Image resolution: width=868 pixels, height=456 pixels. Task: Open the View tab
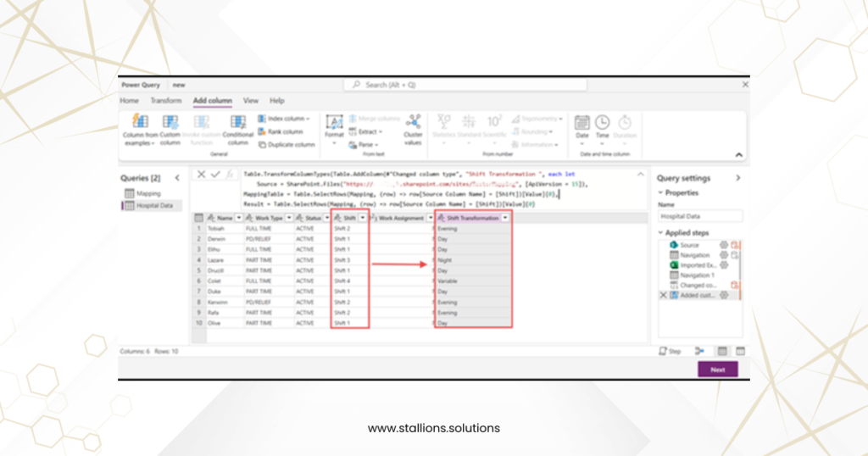[251, 101]
